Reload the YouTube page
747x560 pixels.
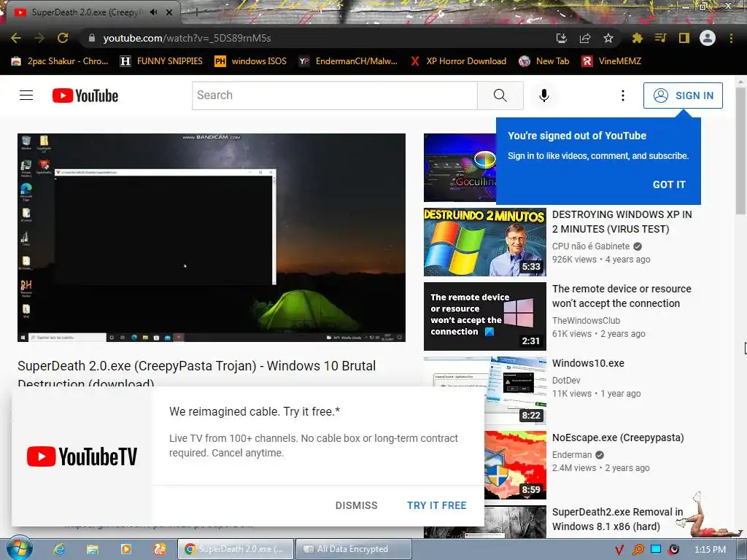pyautogui.click(x=63, y=38)
